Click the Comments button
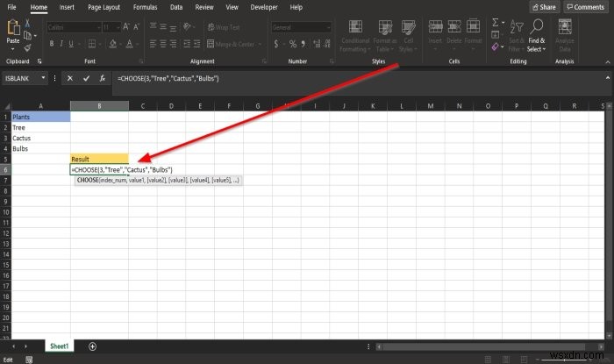This screenshot has width=614, height=364. (x=586, y=7)
